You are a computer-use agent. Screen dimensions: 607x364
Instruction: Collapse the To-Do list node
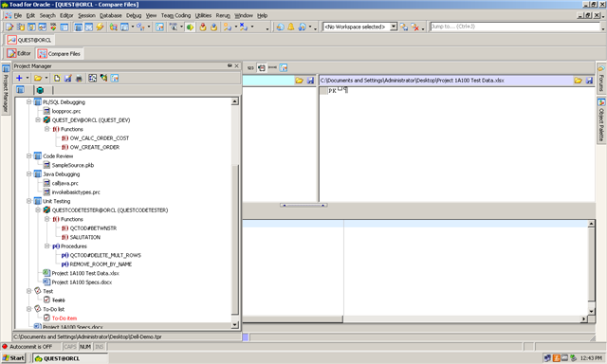tap(28, 309)
